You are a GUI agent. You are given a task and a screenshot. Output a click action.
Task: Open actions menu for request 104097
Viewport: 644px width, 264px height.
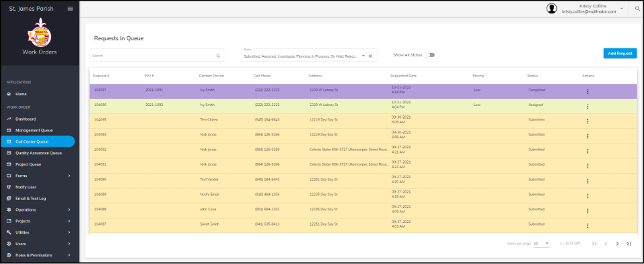point(588,92)
